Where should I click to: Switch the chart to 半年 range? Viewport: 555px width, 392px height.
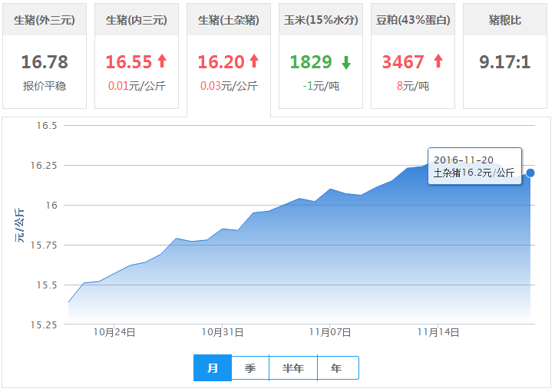(293, 368)
